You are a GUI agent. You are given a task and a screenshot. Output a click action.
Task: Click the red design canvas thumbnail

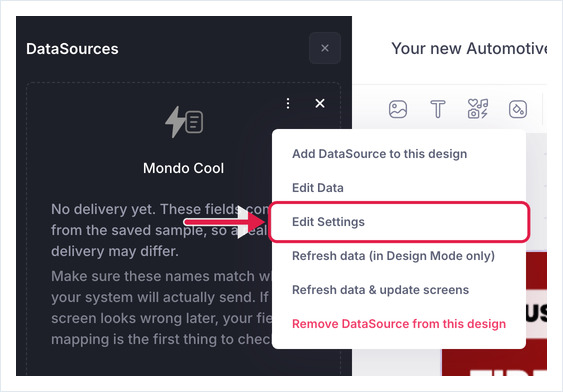[x=494, y=313]
